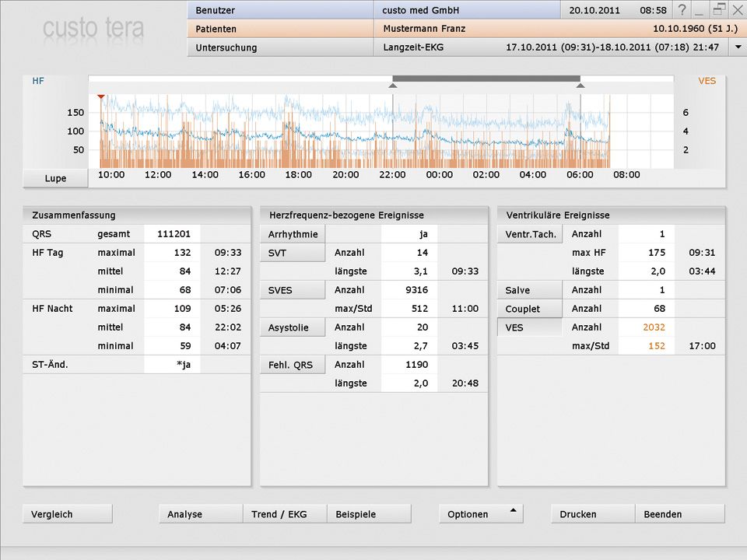Click the Trend / EKG button
Image resolution: width=747 pixels, height=560 pixels.
point(285,514)
